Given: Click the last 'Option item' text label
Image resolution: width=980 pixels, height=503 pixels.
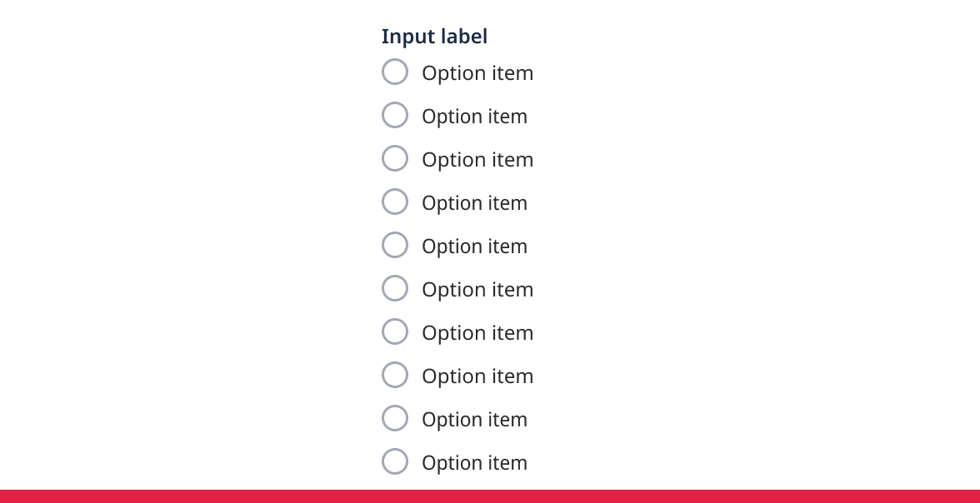Looking at the screenshot, I should tap(474, 463).
